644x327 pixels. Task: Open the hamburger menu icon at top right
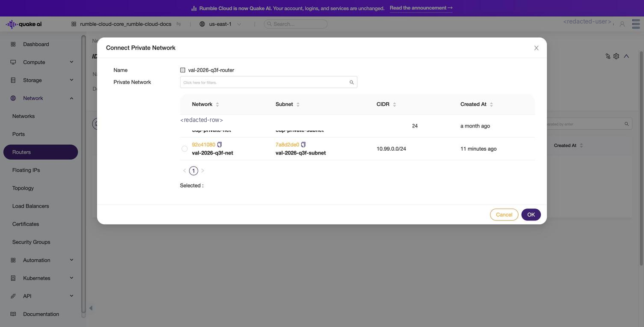tap(636, 24)
